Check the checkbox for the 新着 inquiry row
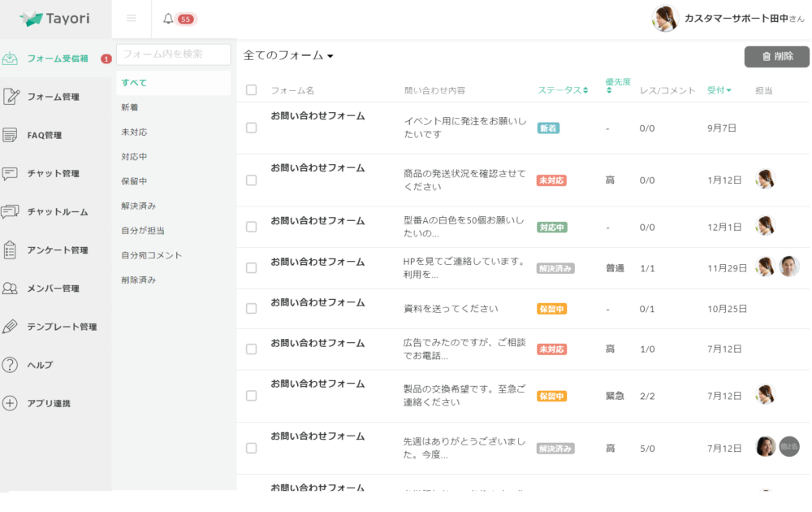Screen dimensions: 812x512 tap(252, 128)
